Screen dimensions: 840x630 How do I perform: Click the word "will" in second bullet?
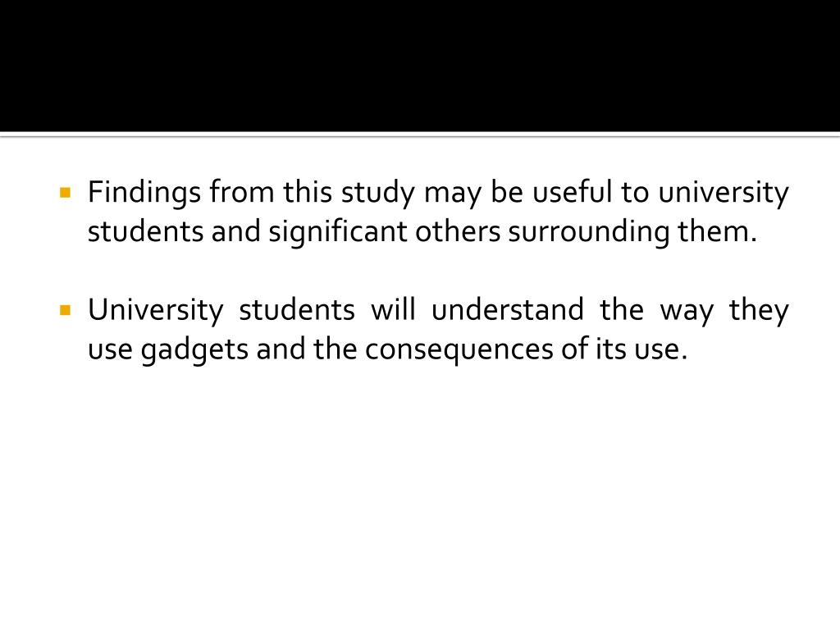[393, 309]
